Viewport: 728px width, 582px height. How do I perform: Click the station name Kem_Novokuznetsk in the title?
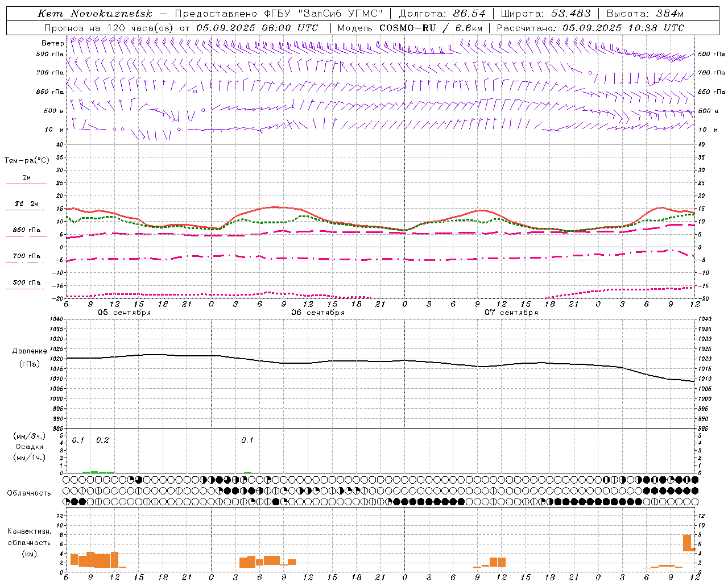point(95,14)
